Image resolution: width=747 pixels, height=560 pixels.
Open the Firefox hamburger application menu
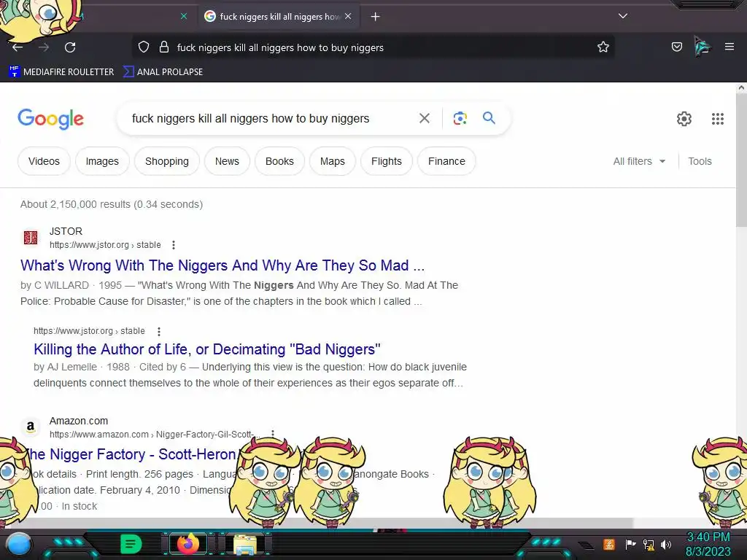729,47
